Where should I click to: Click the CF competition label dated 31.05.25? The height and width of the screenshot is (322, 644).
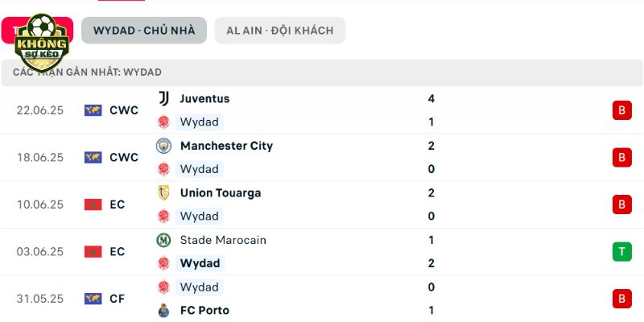point(117,299)
